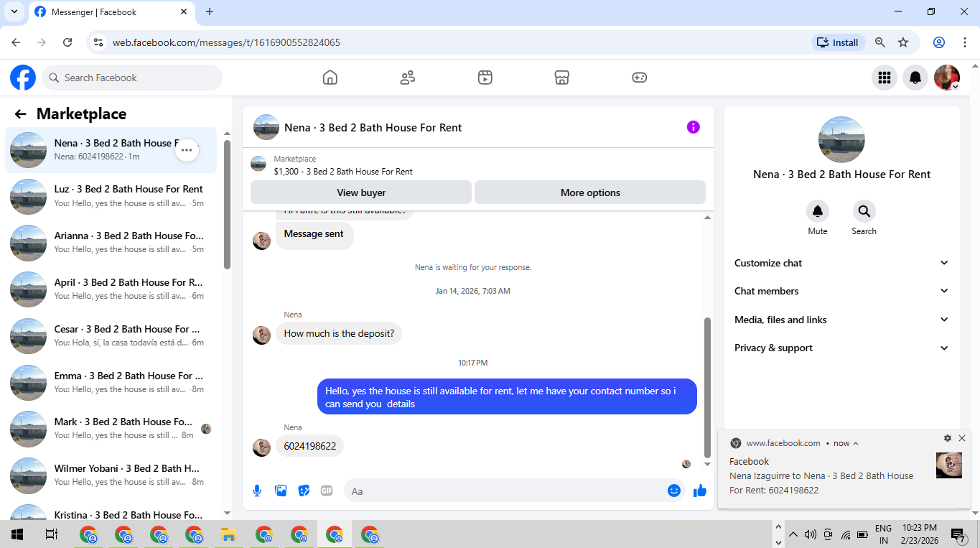
Task: Open Wilmer Yobani conversation
Action: (111, 475)
